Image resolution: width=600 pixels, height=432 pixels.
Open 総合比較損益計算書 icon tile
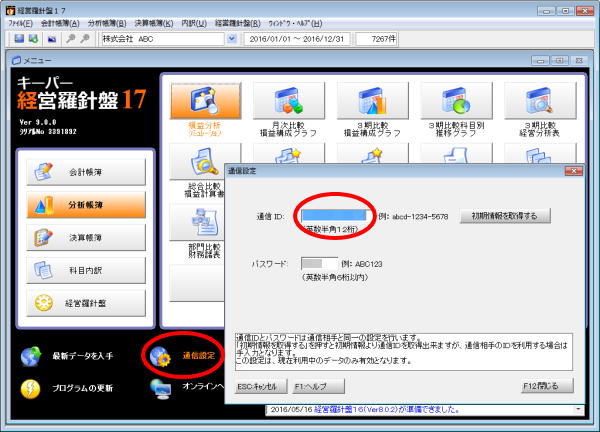click(x=197, y=161)
